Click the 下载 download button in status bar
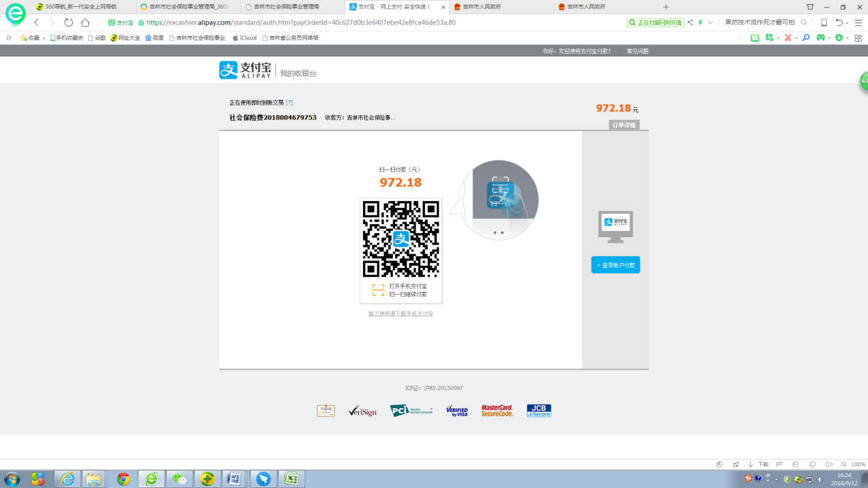This screenshot has width=868, height=488. (758, 465)
